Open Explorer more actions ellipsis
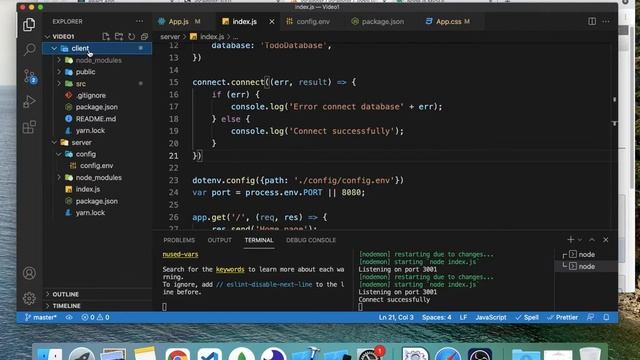Viewport: 640px width, 360px height. [x=140, y=21]
